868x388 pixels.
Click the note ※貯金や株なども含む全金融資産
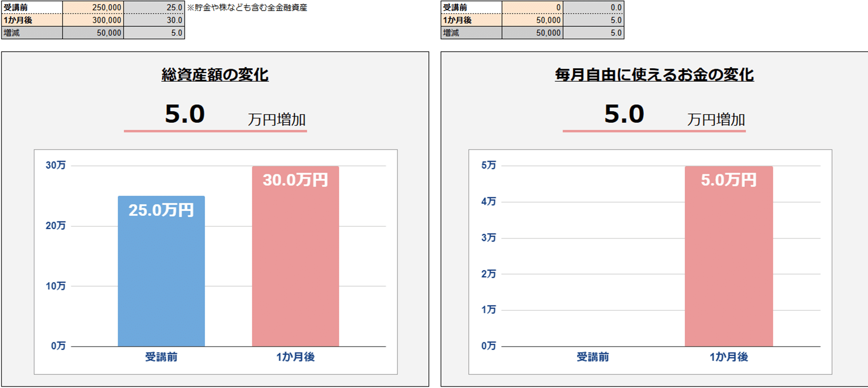tap(247, 8)
